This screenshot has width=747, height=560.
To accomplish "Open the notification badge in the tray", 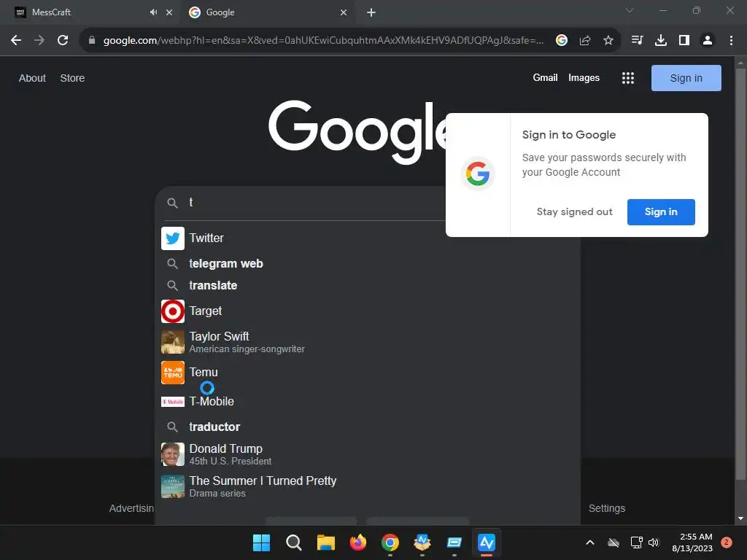I will click(x=726, y=542).
